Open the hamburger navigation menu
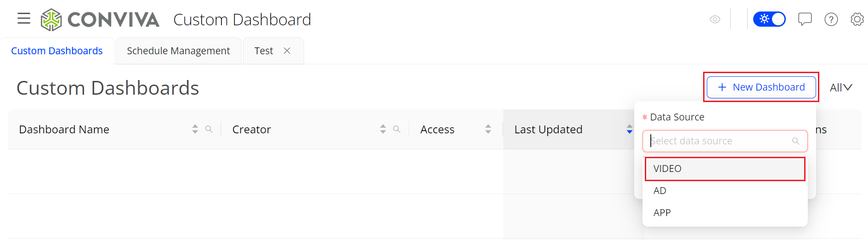 (x=24, y=19)
